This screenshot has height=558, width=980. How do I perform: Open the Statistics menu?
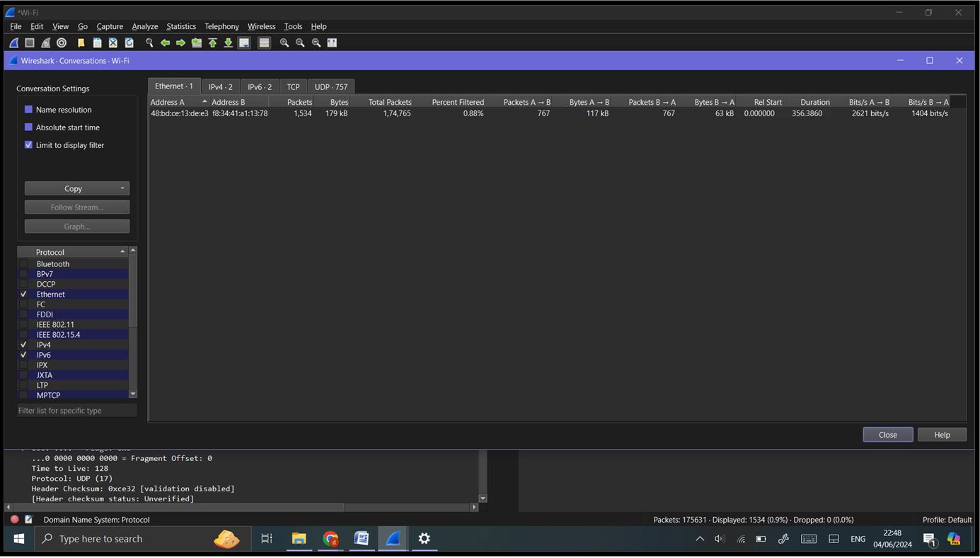(181, 26)
